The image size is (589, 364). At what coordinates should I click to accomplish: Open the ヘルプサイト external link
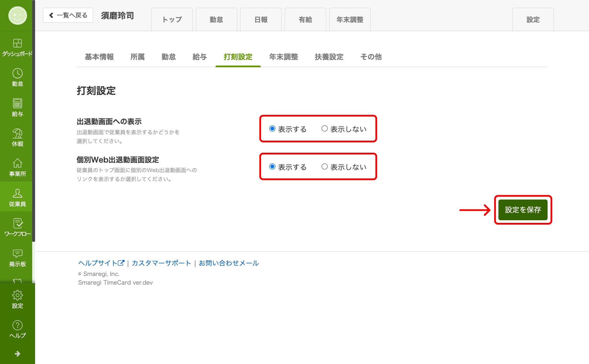[101, 263]
